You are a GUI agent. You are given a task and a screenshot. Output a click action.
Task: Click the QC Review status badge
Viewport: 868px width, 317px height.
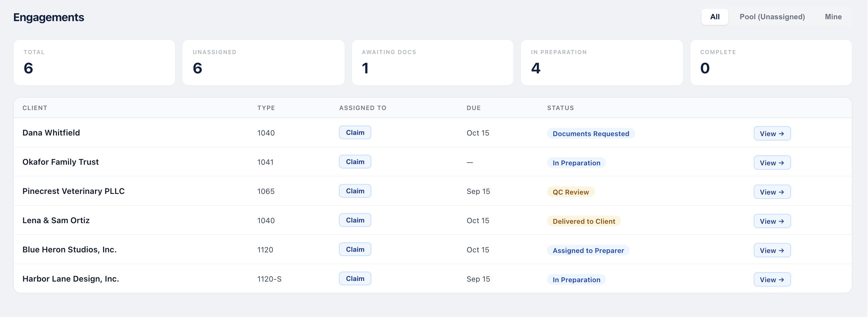pos(571,192)
